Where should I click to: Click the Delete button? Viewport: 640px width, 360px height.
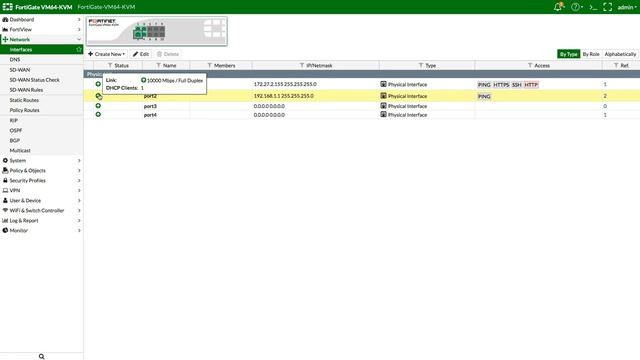(x=168, y=54)
